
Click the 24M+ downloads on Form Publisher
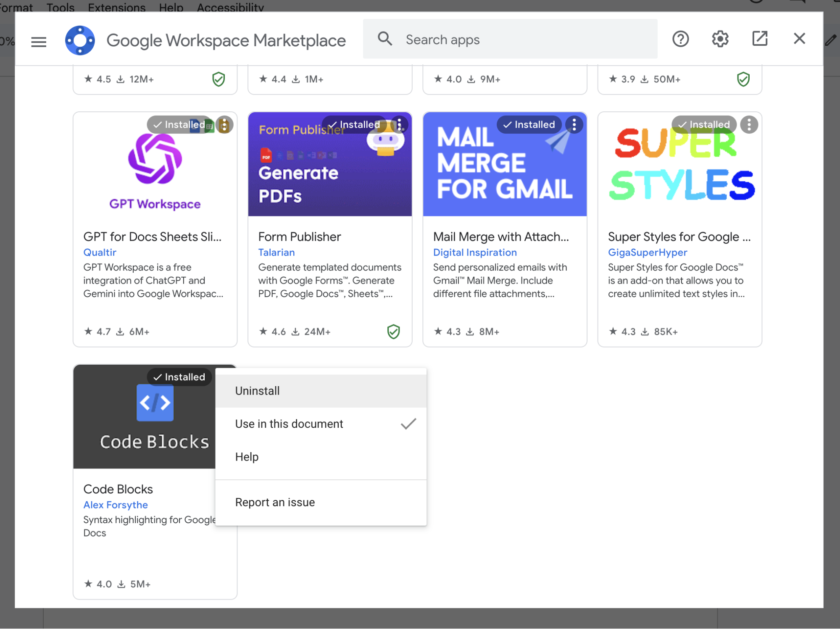click(317, 332)
